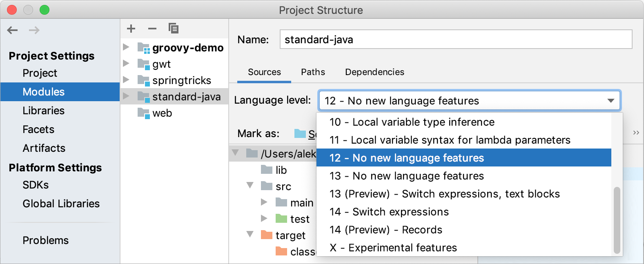
Task: Expand the main folder node
Action: coord(264,202)
